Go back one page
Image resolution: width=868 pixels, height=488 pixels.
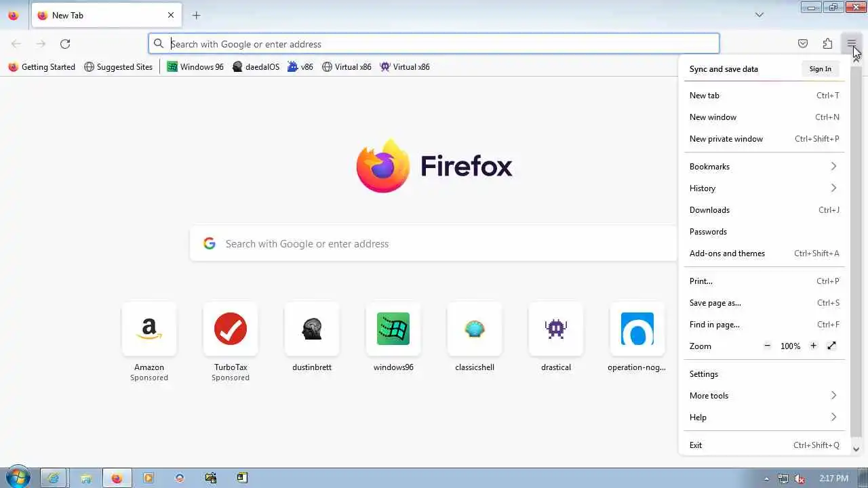[x=16, y=44]
